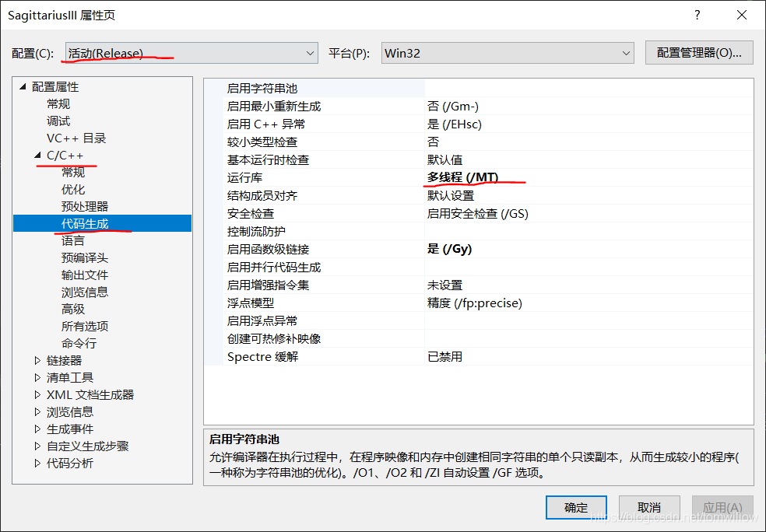Click the 是 (/Gy) value
766x532 pixels.
449,250
